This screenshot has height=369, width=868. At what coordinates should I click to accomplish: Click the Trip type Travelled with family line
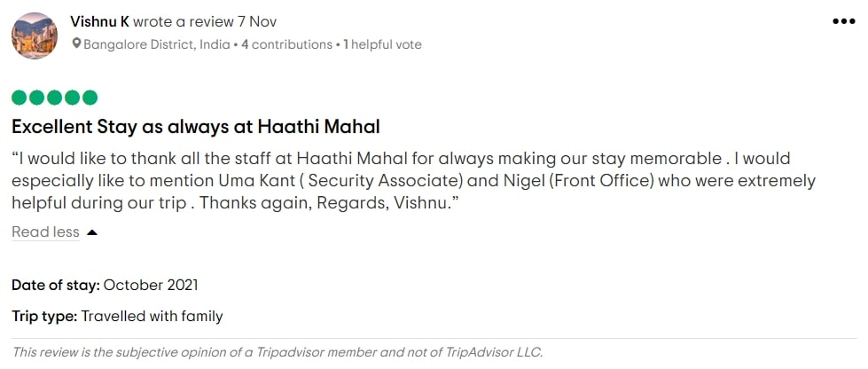117,317
